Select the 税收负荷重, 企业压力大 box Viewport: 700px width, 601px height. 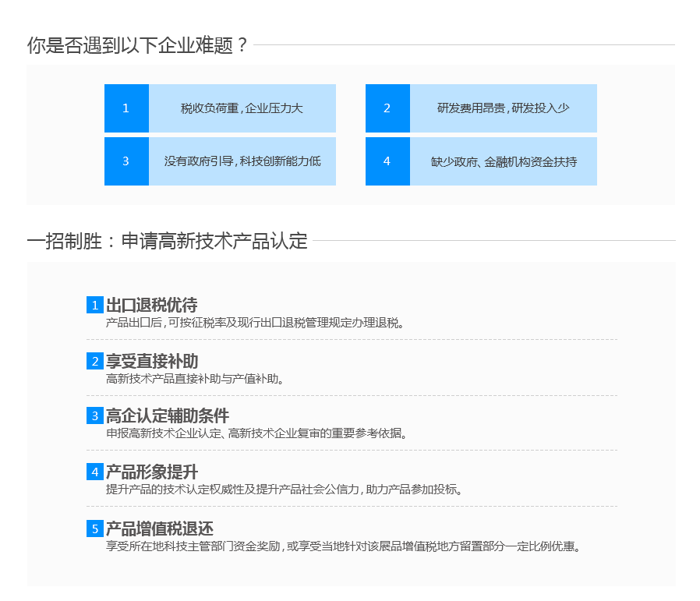[x=242, y=108]
